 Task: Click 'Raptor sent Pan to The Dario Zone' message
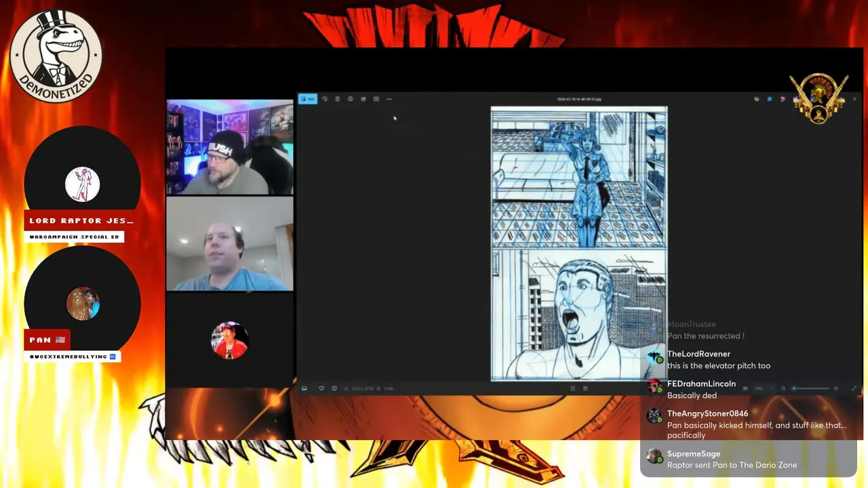click(732, 465)
